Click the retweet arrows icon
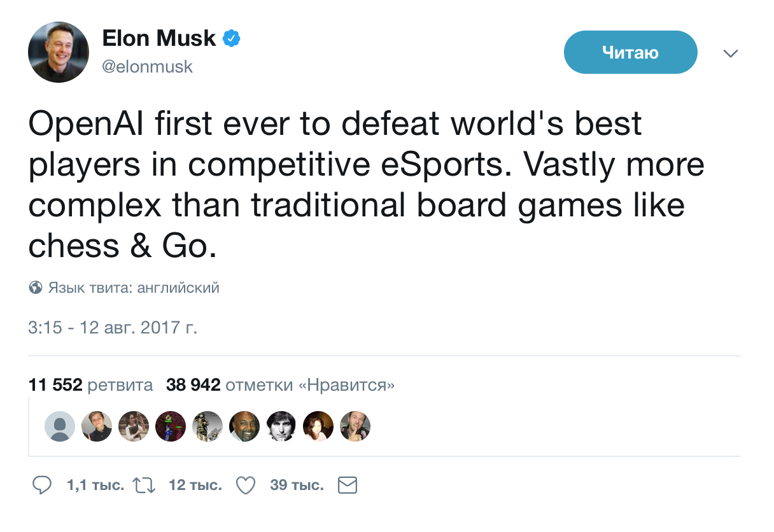This screenshot has width=774, height=532. click(x=144, y=486)
